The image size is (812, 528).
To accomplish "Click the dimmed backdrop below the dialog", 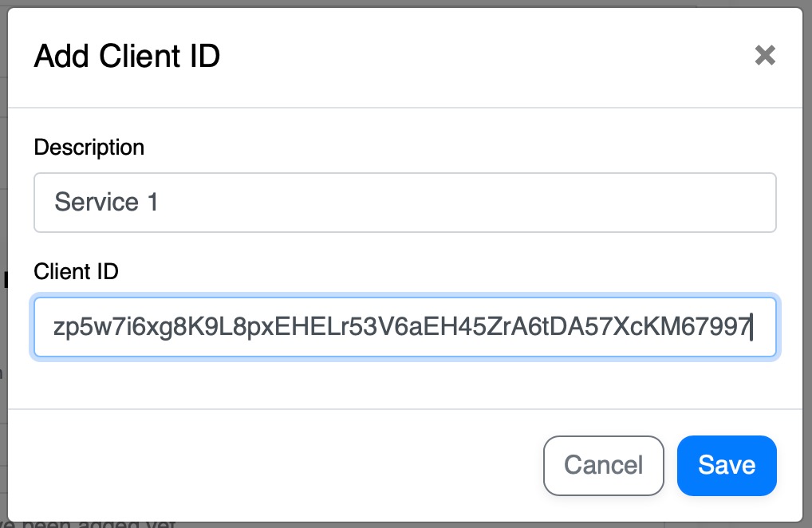I will [399, 522].
